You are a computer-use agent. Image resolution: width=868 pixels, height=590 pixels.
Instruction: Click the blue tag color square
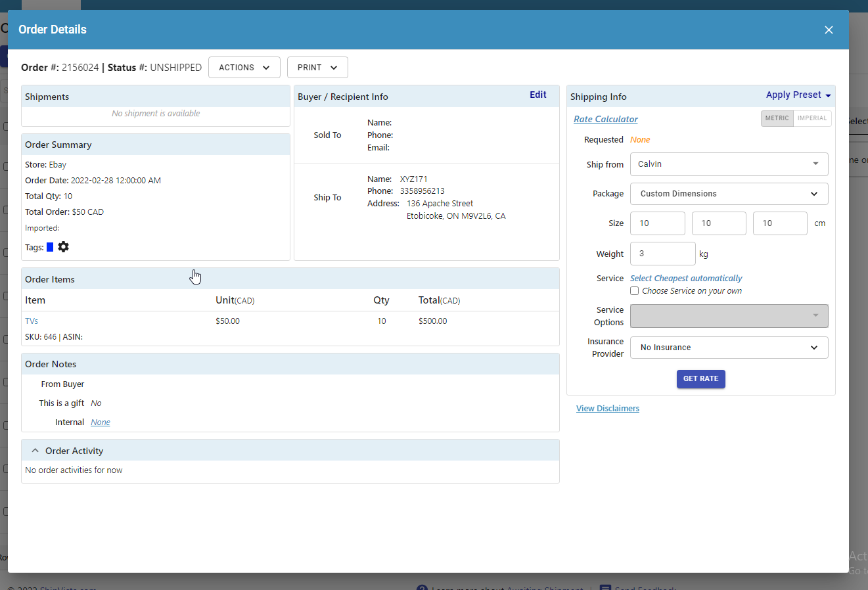click(x=50, y=248)
